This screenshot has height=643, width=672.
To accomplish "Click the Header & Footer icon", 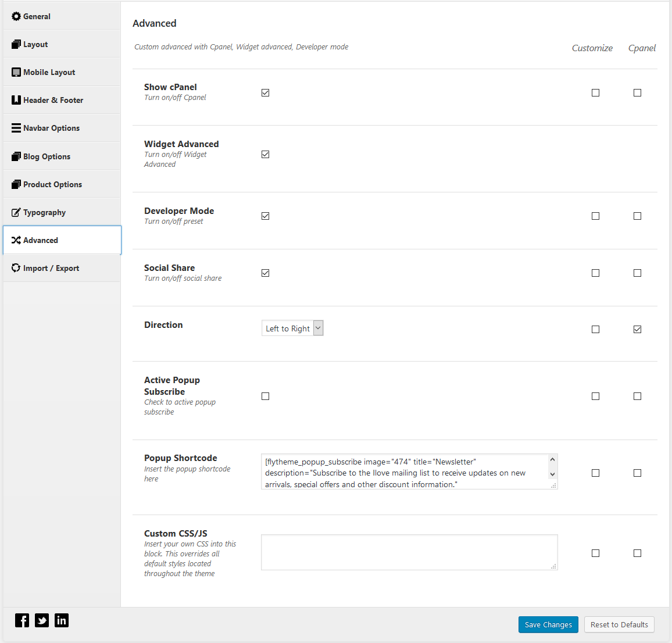I will (16, 100).
